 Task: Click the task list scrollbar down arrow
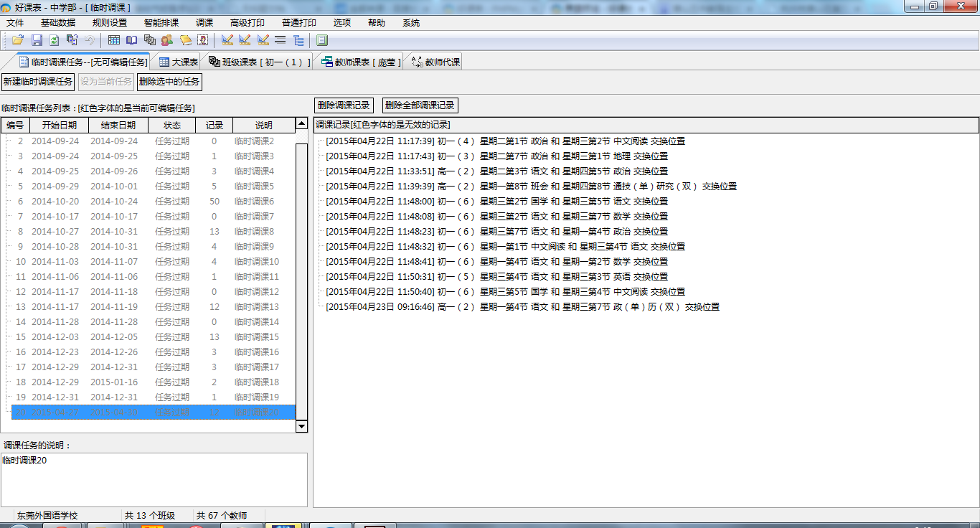tap(301, 426)
